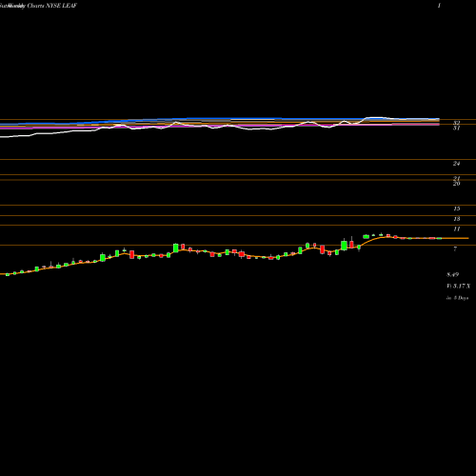Click the leftmost small green candlestick

pos(8,275)
